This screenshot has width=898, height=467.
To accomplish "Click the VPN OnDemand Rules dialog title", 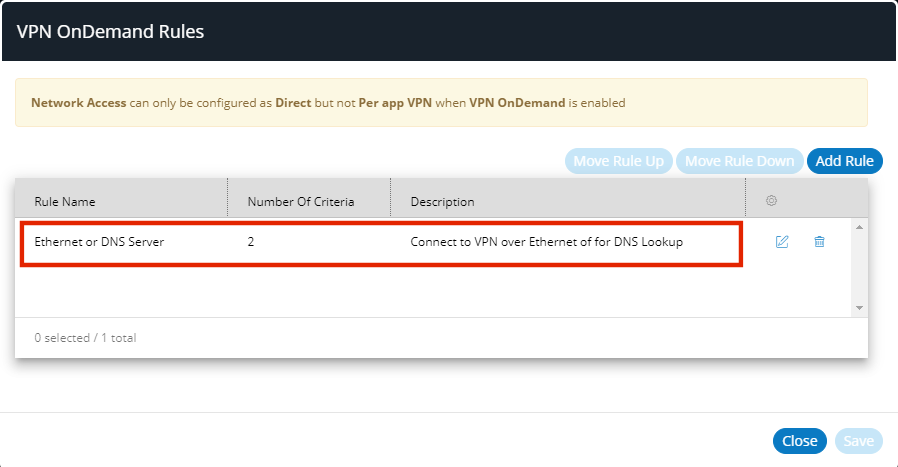I will point(110,32).
